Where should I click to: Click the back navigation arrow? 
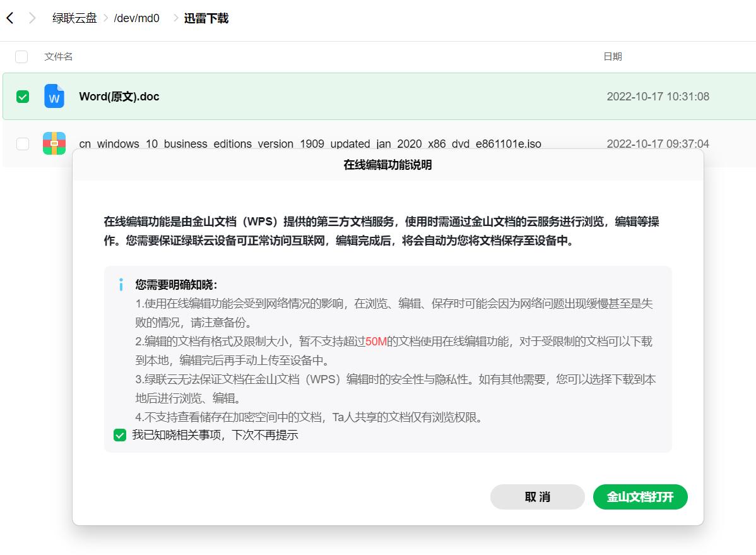point(9,18)
